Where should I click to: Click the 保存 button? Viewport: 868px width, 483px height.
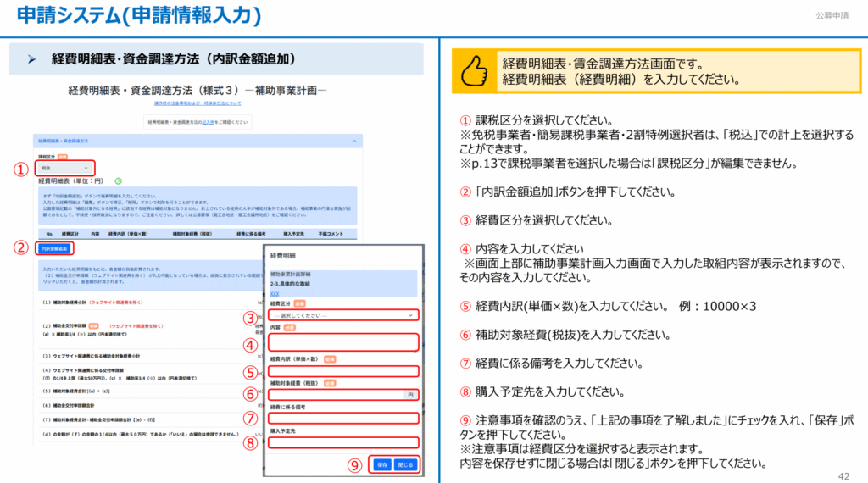tap(382, 464)
